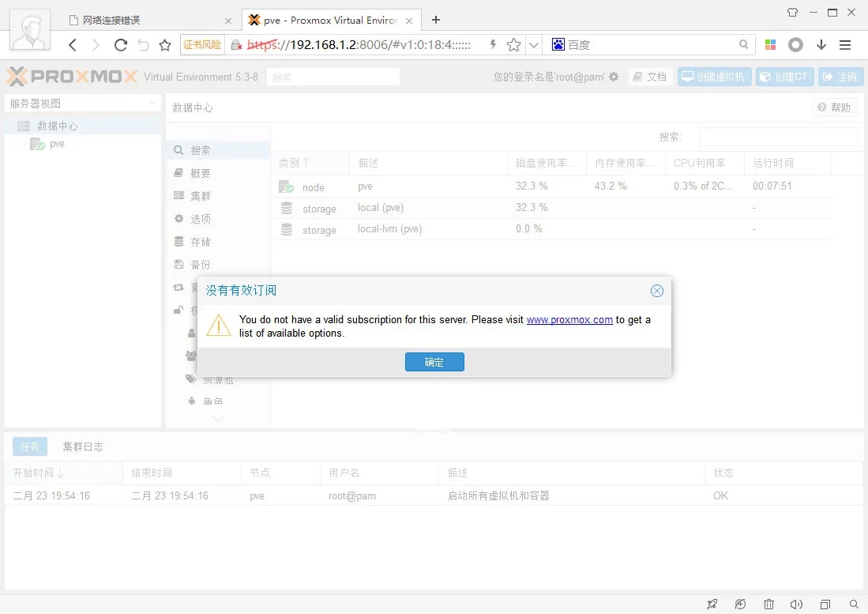Image resolution: width=868 pixels, height=614 pixels.
Task: Sort tasks by 开始时间 column
Action: [x=64, y=473]
